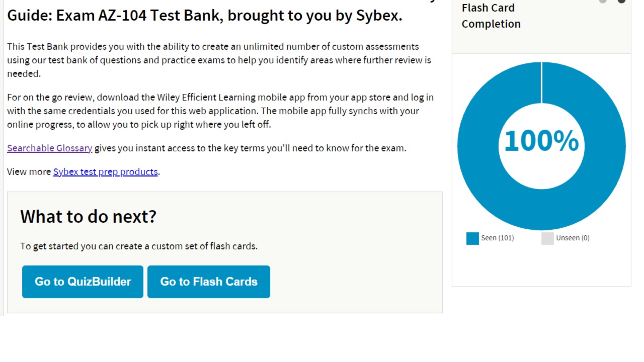Click the paragraph beginning For on the go review
Image resolution: width=644 pixels, height=362 pixels.
click(x=220, y=111)
